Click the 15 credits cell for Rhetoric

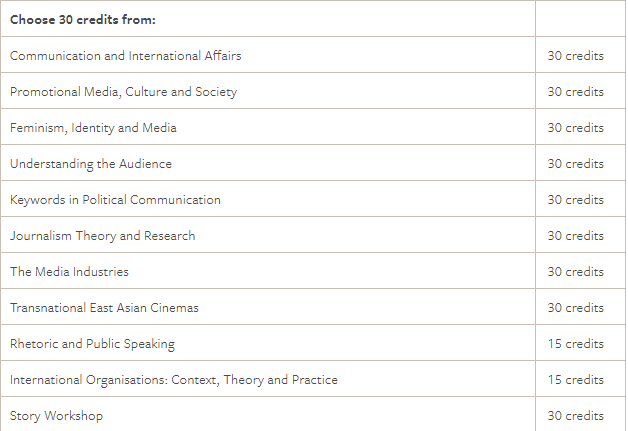pyautogui.click(x=575, y=344)
